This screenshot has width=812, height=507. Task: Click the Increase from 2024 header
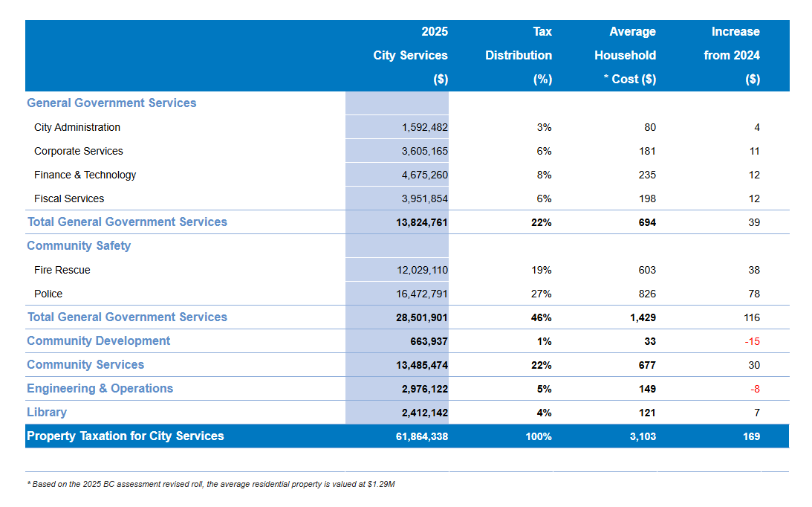pos(732,56)
